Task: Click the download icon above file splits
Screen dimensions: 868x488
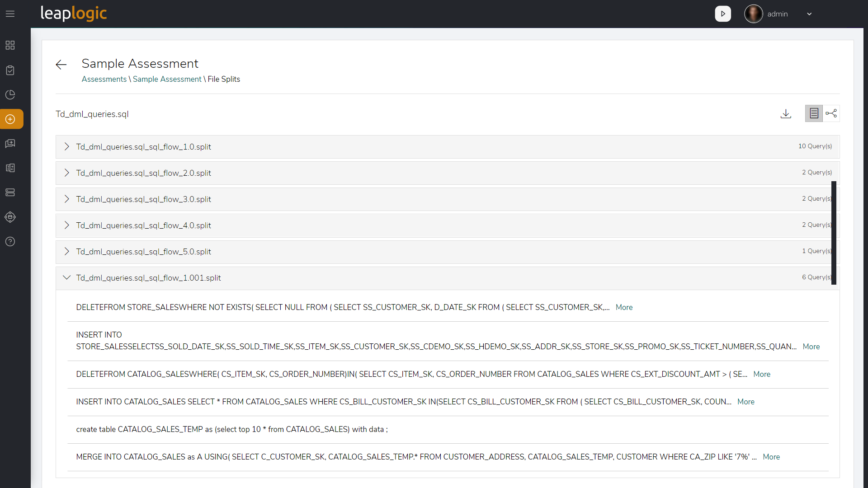Action: click(x=786, y=113)
